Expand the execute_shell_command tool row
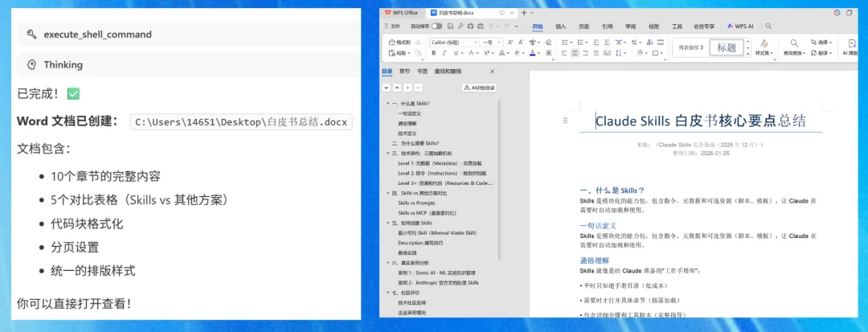The width and height of the screenshot is (868, 332). point(188,35)
